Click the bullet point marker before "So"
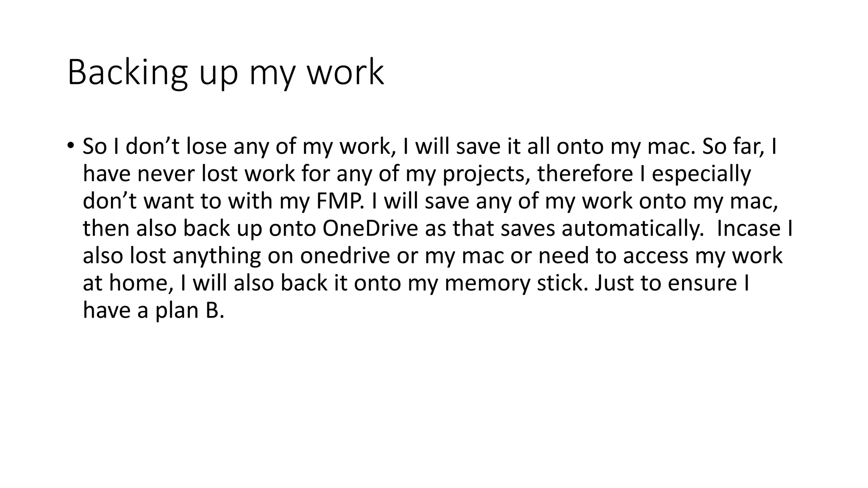 click(x=70, y=146)
